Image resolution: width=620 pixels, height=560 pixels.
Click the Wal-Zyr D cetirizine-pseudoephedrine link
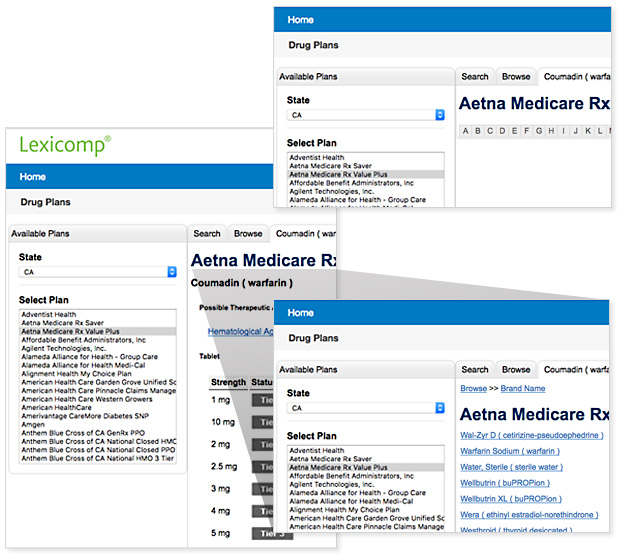[x=531, y=436]
